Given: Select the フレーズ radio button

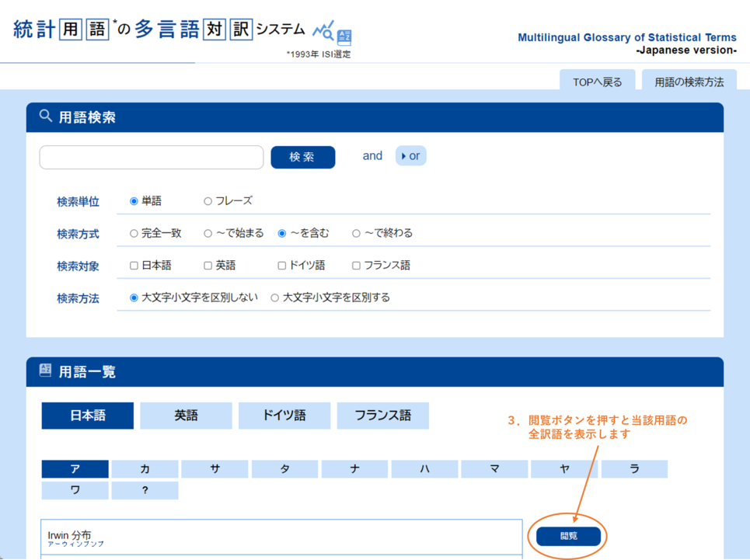Looking at the screenshot, I should coord(208,201).
